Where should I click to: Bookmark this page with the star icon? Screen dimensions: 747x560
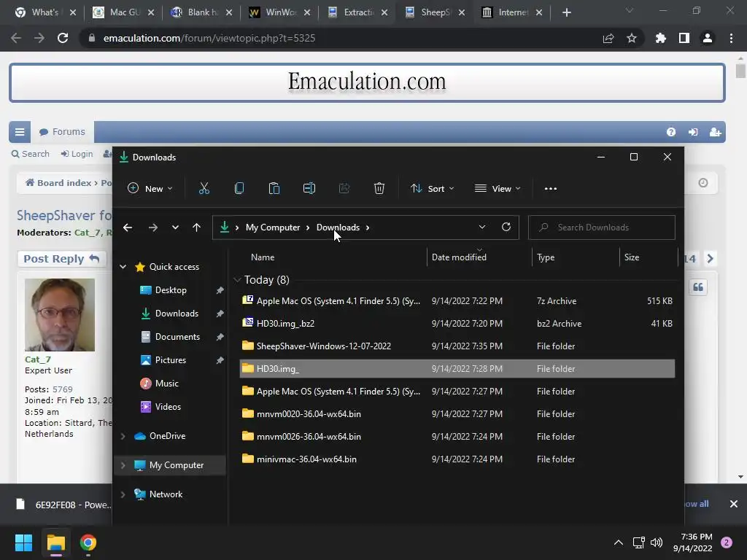tap(632, 38)
